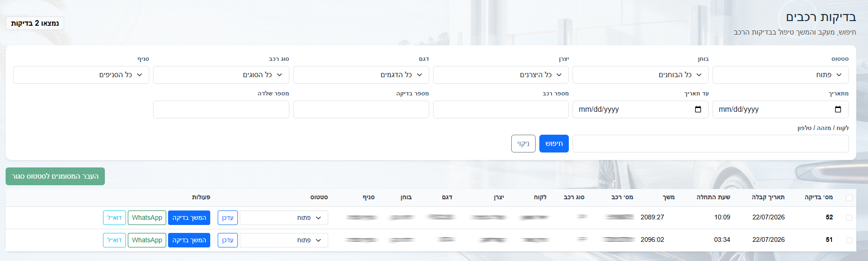Click עדכן button in row 52
The height and width of the screenshot is (261, 868).
pyautogui.click(x=228, y=218)
